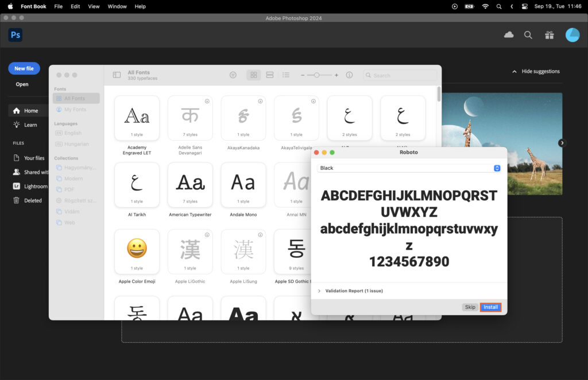Switch to list view in Font Book

click(x=287, y=75)
